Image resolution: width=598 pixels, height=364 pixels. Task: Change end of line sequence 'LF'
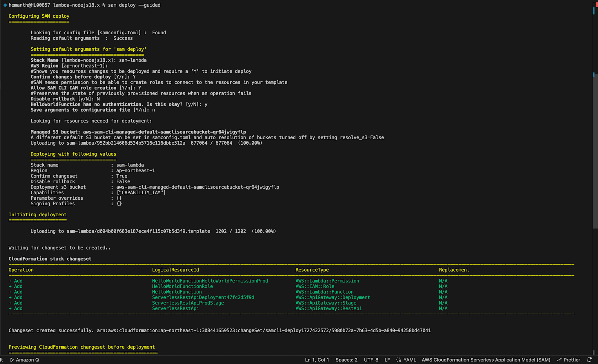[387, 360]
